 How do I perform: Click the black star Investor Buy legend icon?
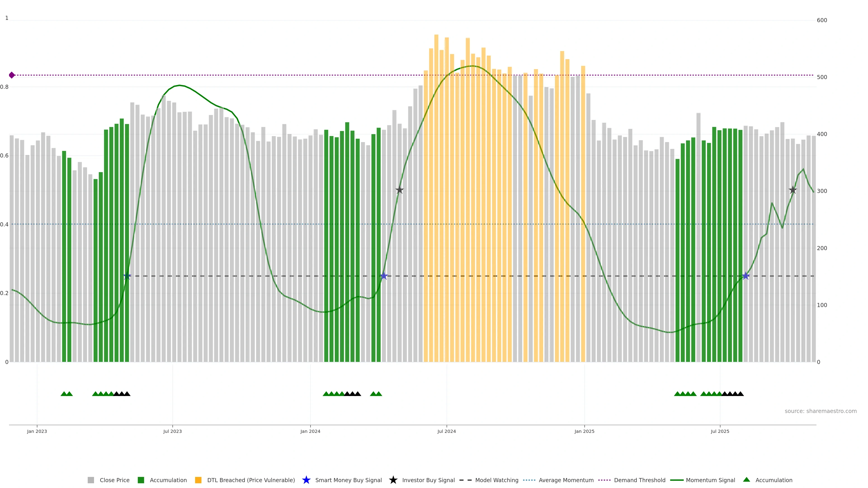click(393, 480)
